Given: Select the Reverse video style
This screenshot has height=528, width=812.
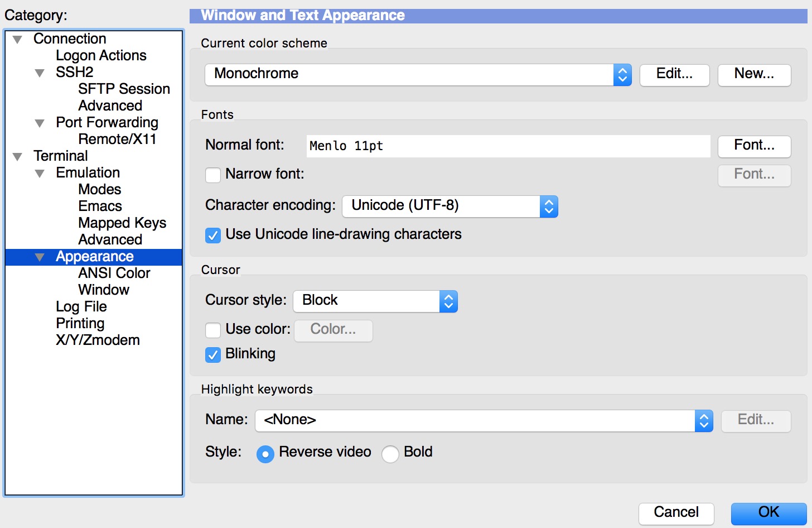Looking at the screenshot, I should tap(265, 454).
